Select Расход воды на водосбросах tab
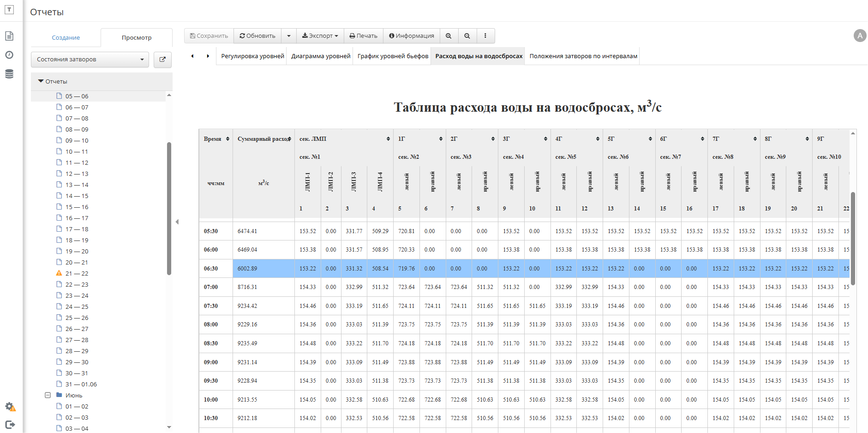The height and width of the screenshot is (433, 868). click(479, 56)
